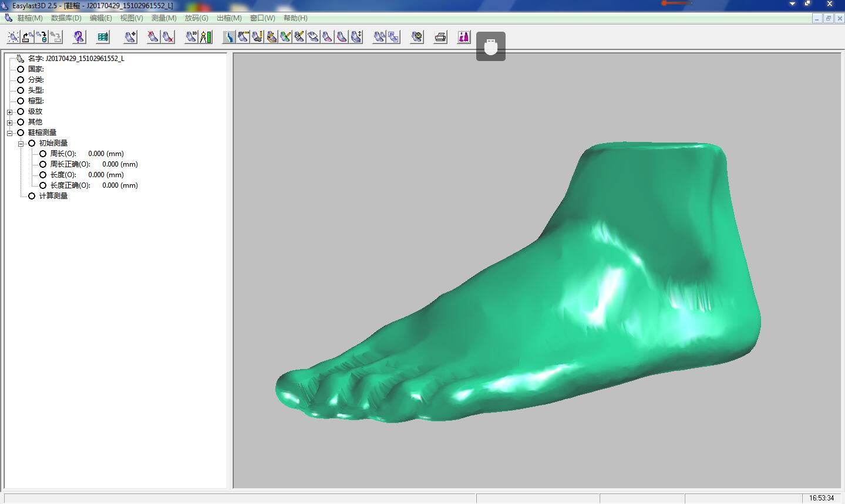Viewport: 845px width, 504px height.
Task: Click the export last to file icon
Action: pyautogui.click(x=27, y=37)
